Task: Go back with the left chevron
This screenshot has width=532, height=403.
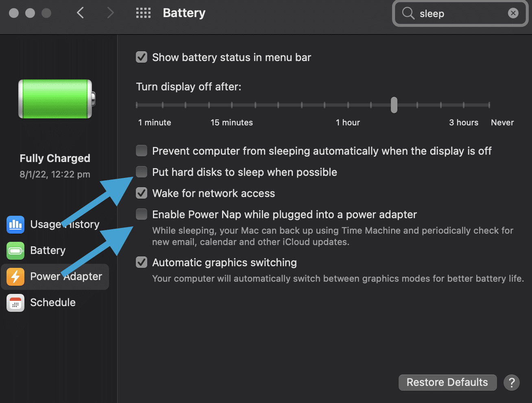Action: click(81, 13)
